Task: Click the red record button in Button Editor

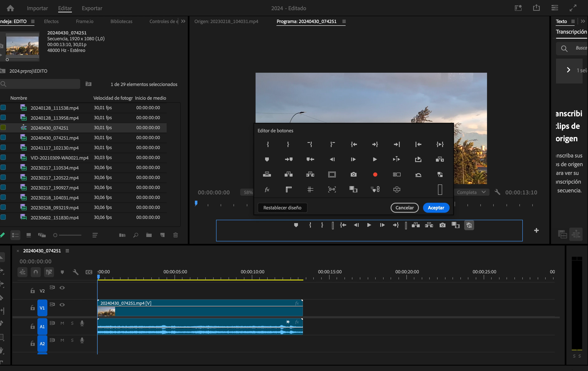Action: [x=375, y=174]
